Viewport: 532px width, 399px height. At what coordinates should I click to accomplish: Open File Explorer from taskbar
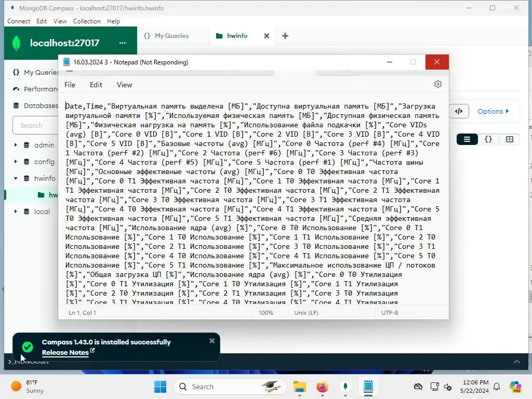pyautogui.click(x=300, y=387)
